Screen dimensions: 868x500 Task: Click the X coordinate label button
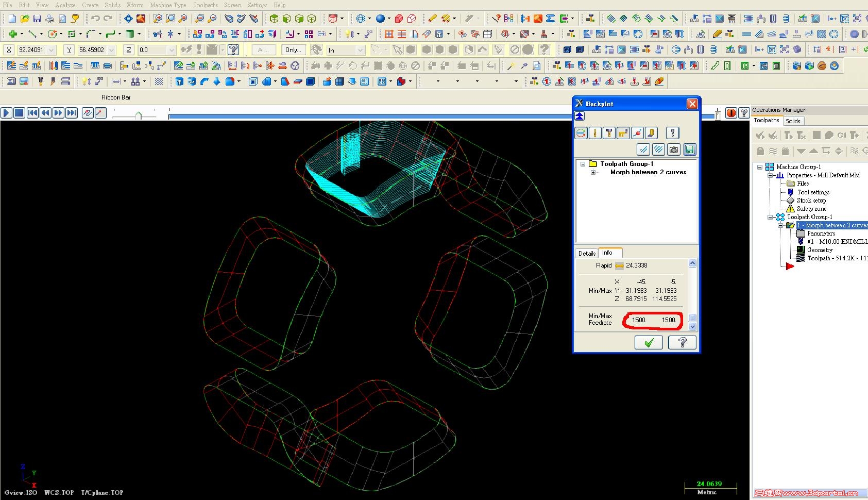pos(9,50)
